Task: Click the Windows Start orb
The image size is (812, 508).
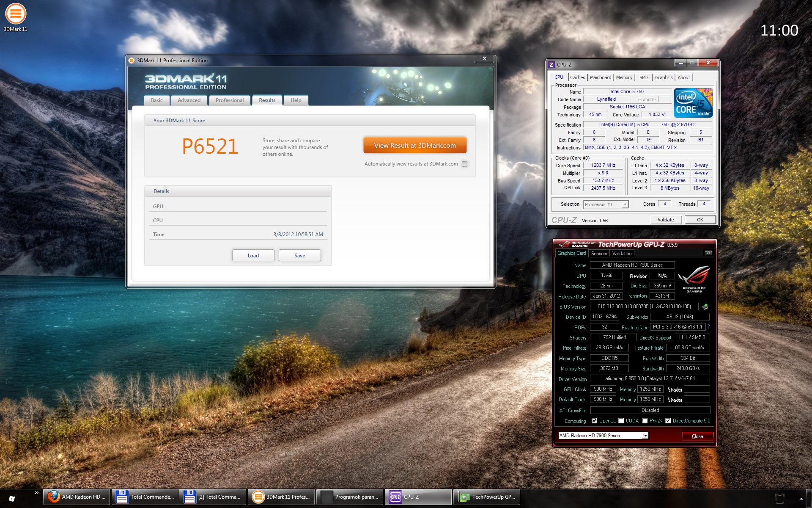Action: point(12,499)
